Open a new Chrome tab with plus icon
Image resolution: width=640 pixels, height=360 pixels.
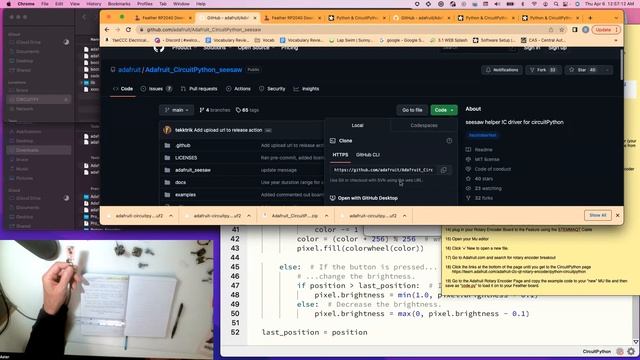[590, 18]
